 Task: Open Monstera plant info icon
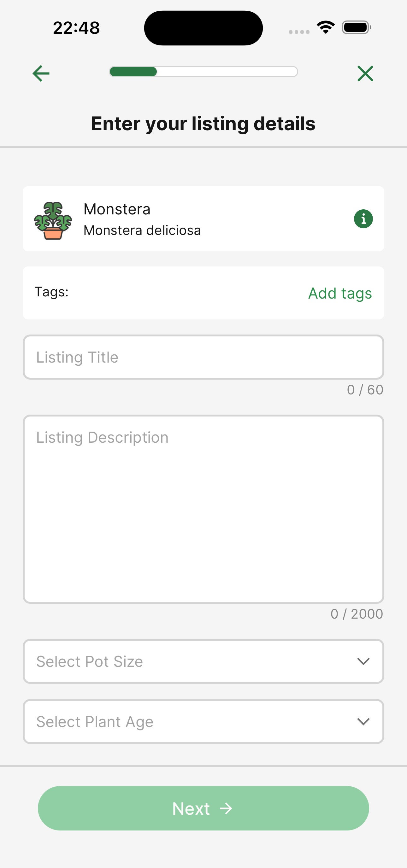[363, 219]
